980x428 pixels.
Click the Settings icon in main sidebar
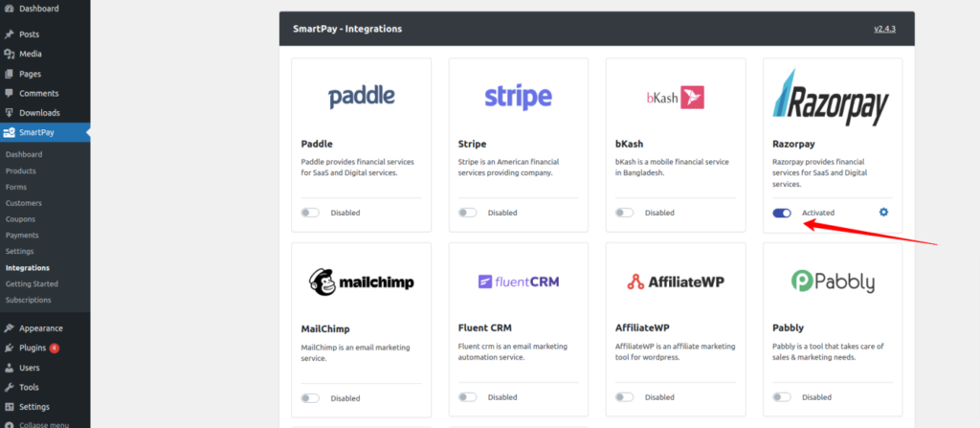click(x=9, y=407)
